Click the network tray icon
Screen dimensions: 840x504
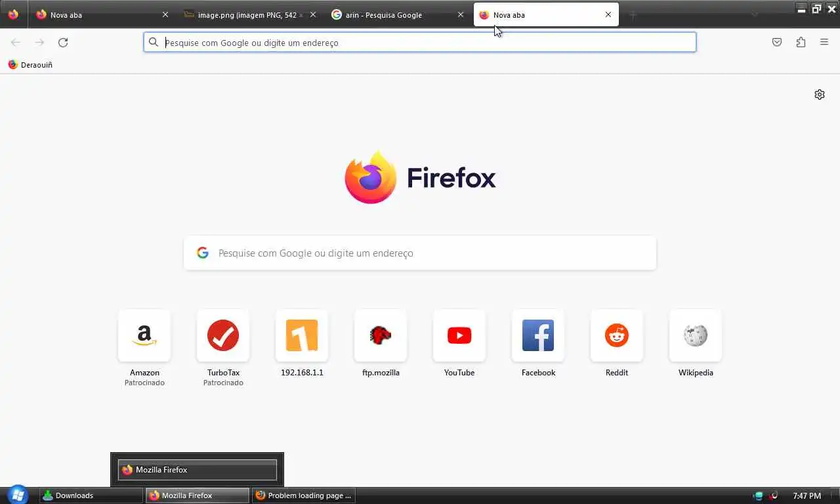759,495
